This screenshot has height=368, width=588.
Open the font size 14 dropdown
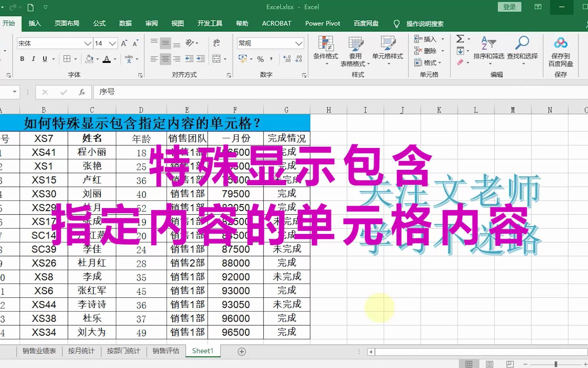(x=112, y=43)
